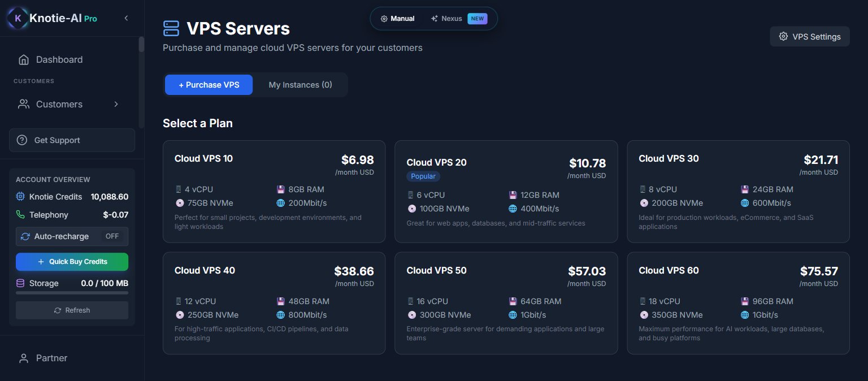
Task: Click the 200GB NVMe disk icon
Action: tap(644, 203)
